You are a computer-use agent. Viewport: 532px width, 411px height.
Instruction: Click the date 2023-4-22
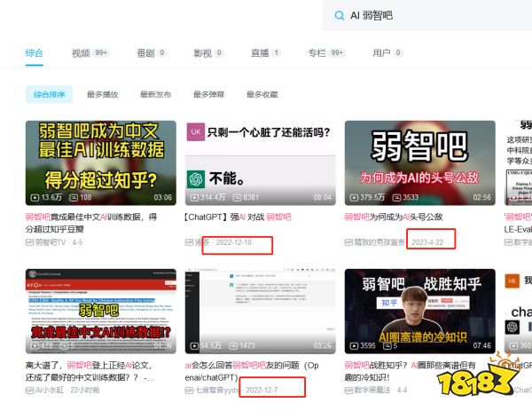427,242
